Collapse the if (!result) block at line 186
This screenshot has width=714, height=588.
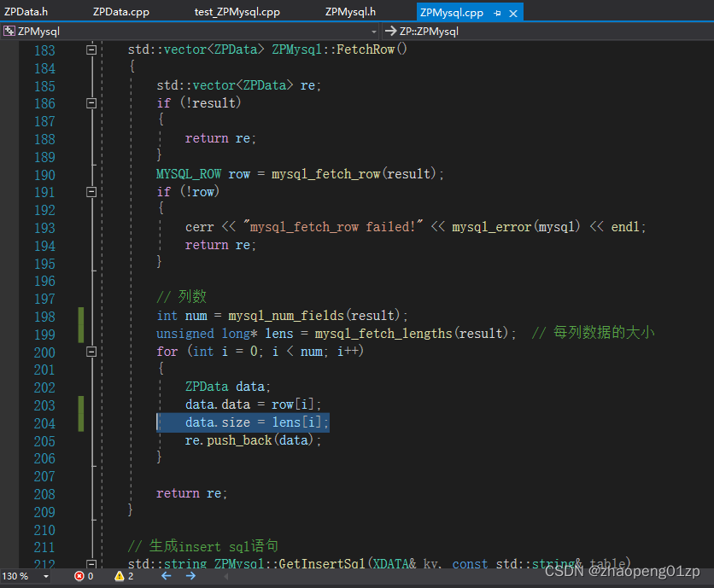[x=91, y=103]
